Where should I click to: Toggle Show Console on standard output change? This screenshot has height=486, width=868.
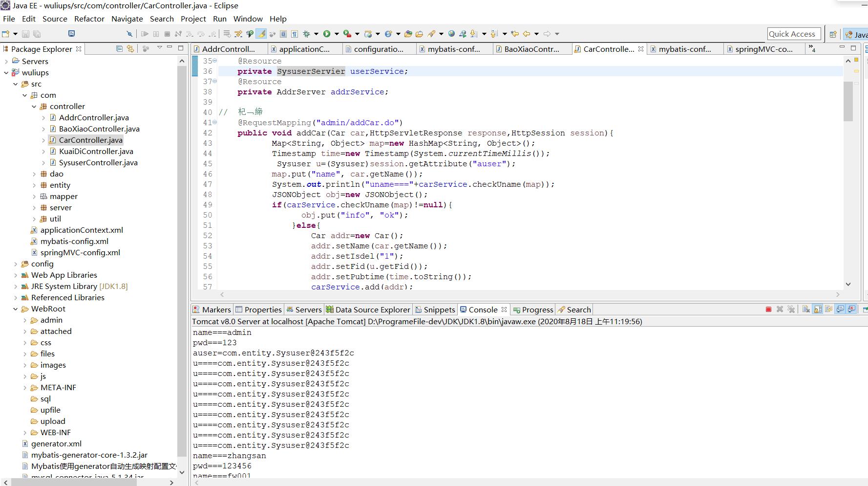841,309
